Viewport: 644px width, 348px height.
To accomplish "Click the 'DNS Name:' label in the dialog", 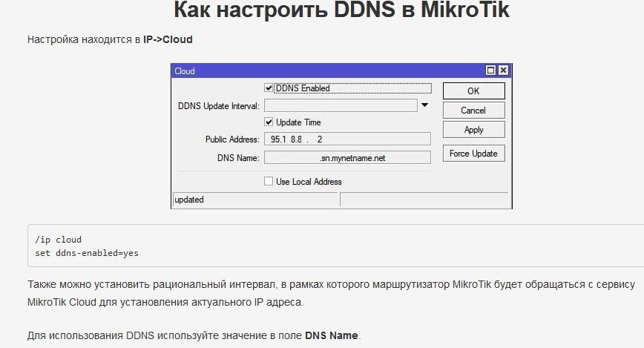I will click(238, 158).
